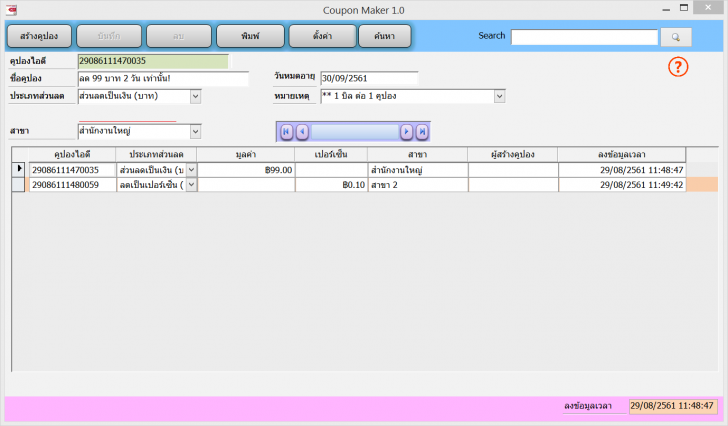Image resolution: width=728 pixels, height=426 pixels.
Task: Go to first record navigation arrow
Action: (286, 132)
